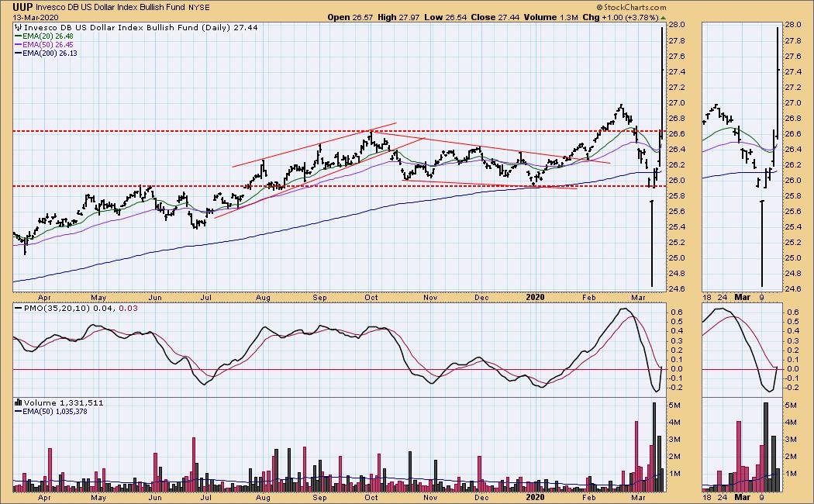Click the green up-arrow change indicator
The image size is (814, 504).
click(663, 18)
